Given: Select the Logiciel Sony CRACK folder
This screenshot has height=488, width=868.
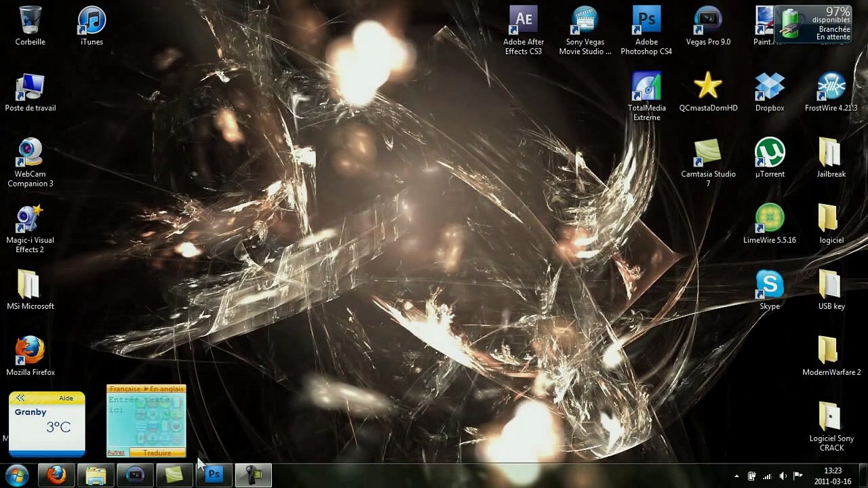Looking at the screenshot, I should 831,427.
